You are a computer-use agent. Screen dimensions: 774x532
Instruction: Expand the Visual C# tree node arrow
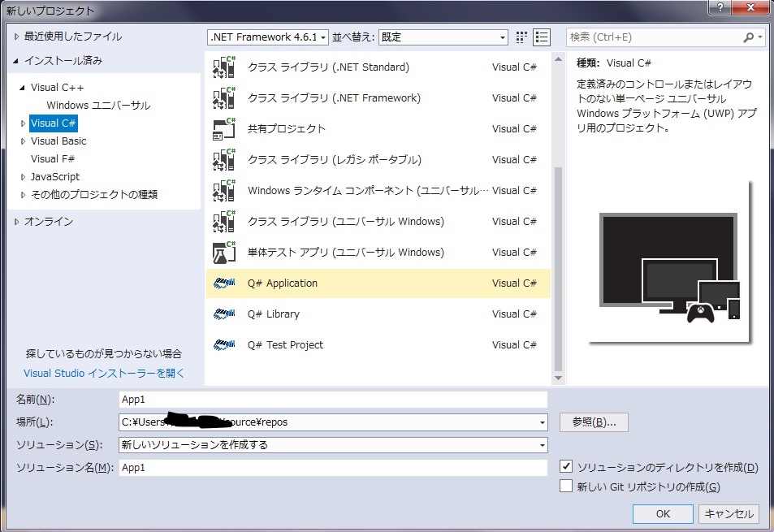23,123
